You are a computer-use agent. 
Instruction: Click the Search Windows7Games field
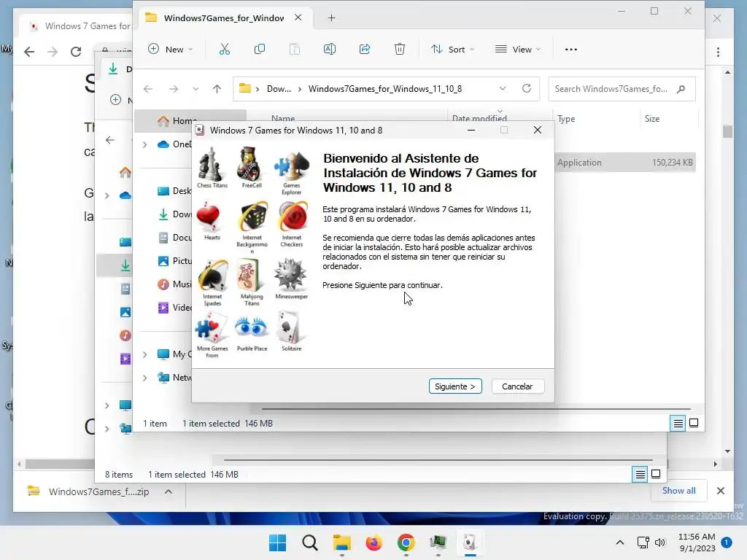pyautogui.click(x=622, y=89)
